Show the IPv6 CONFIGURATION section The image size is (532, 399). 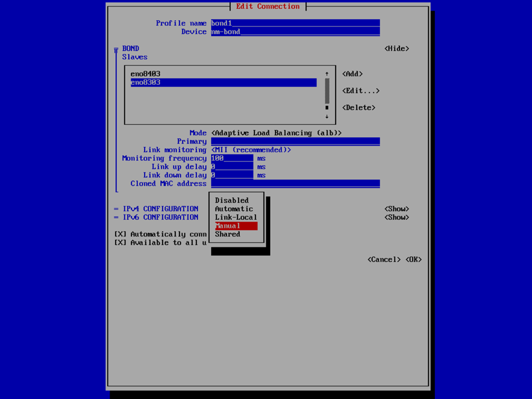tap(397, 217)
